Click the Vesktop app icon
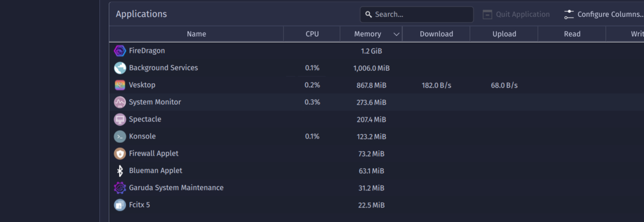 pyautogui.click(x=120, y=85)
